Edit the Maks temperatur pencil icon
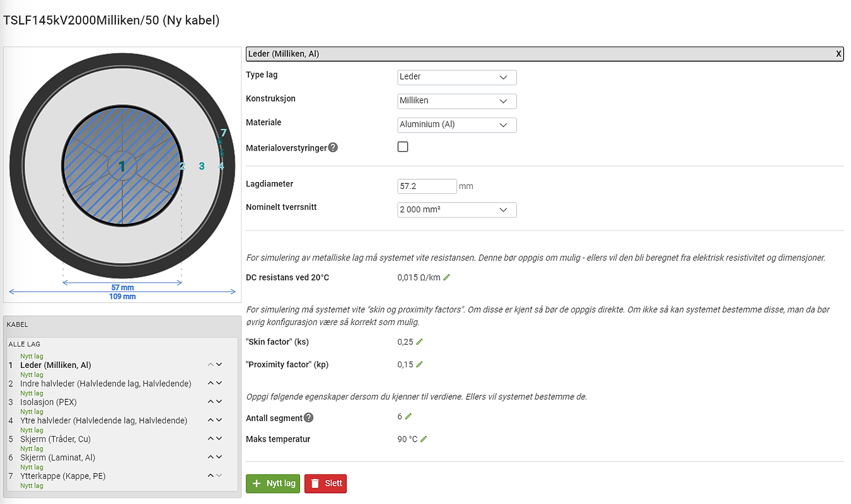The width and height of the screenshot is (851, 504). pos(424,439)
